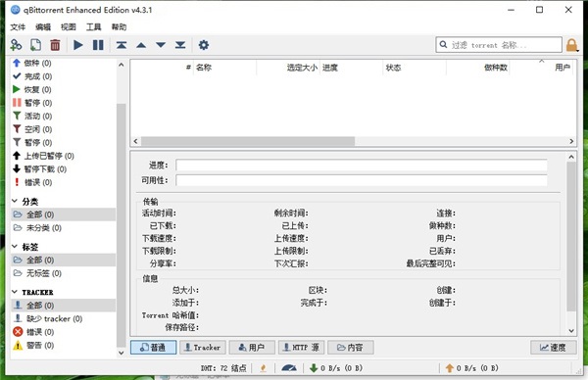Click the blue resume play icon

click(78, 45)
